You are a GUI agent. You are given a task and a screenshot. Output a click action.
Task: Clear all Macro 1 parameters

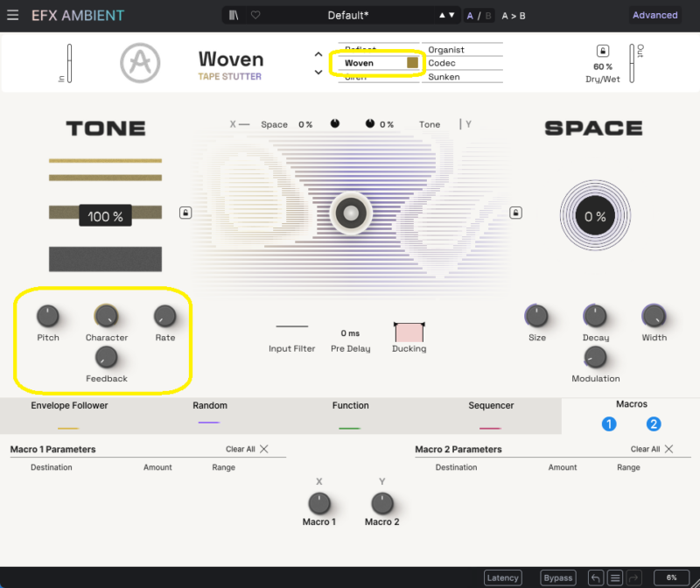(x=247, y=449)
